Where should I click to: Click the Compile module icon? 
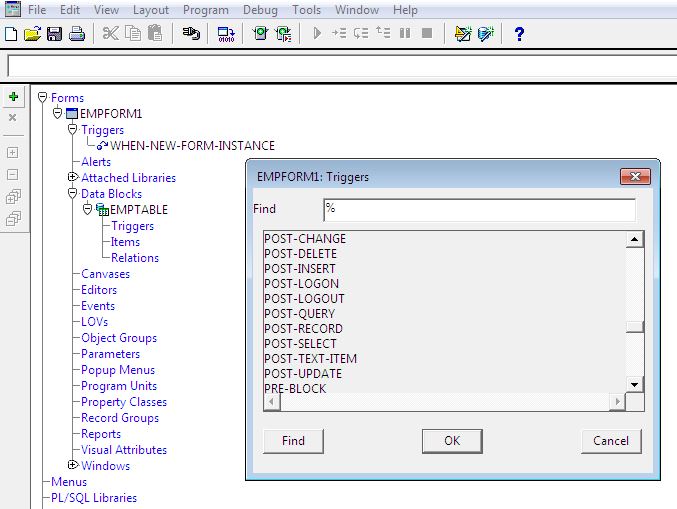pos(226,34)
